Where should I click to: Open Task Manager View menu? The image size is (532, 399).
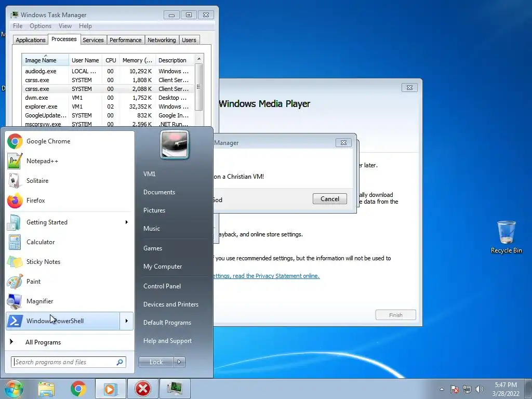pyautogui.click(x=65, y=26)
